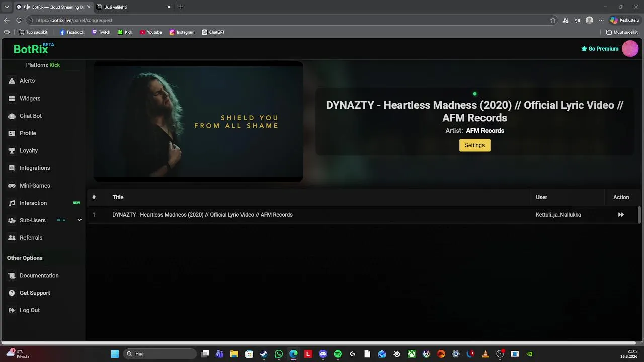Open the Profile page
This screenshot has width=644, height=362.
(28, 133)
